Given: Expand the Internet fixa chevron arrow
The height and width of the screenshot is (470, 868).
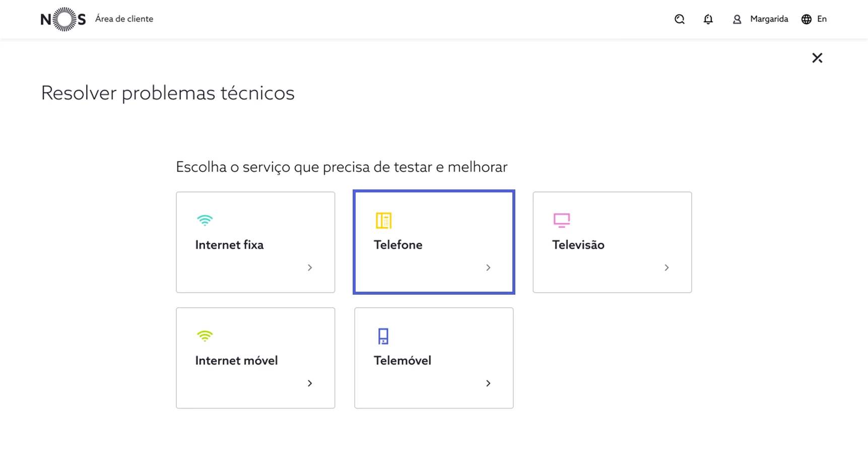Looking at the screenshot, I should (310, 267).
